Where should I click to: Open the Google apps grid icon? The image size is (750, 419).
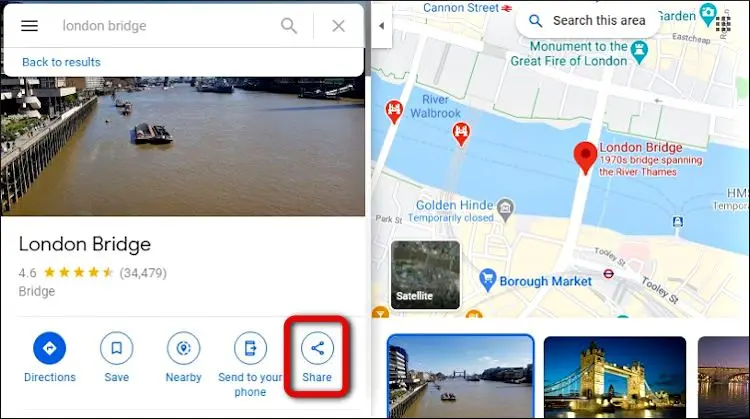coord(723,23)
